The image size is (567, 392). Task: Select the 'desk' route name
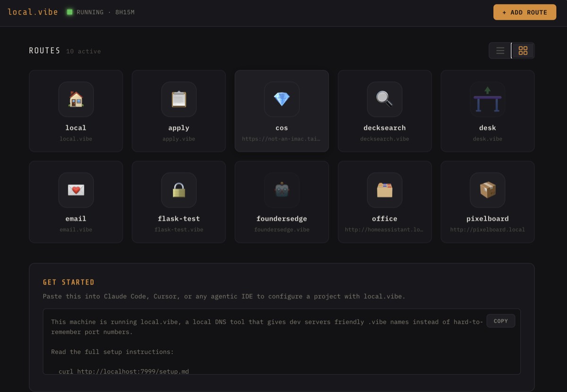click(488, 128)
